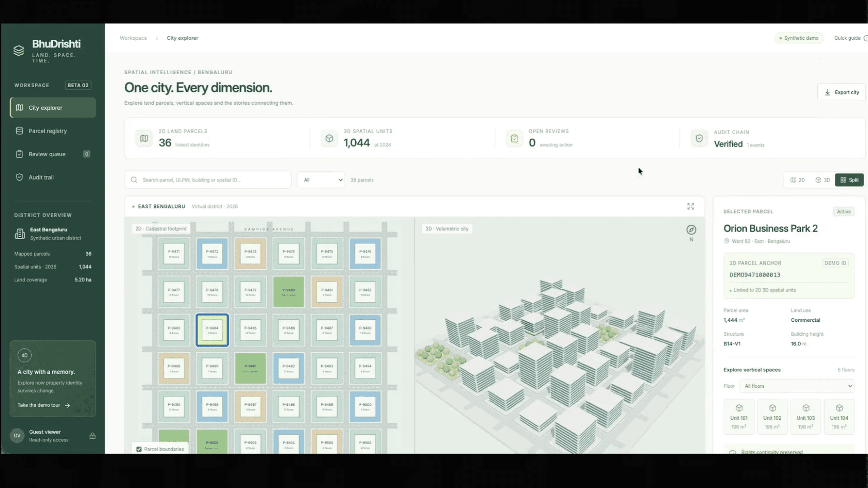Click the Active status badge
Image resolution: width=868 pixels, height=488 pixels.
844,211
